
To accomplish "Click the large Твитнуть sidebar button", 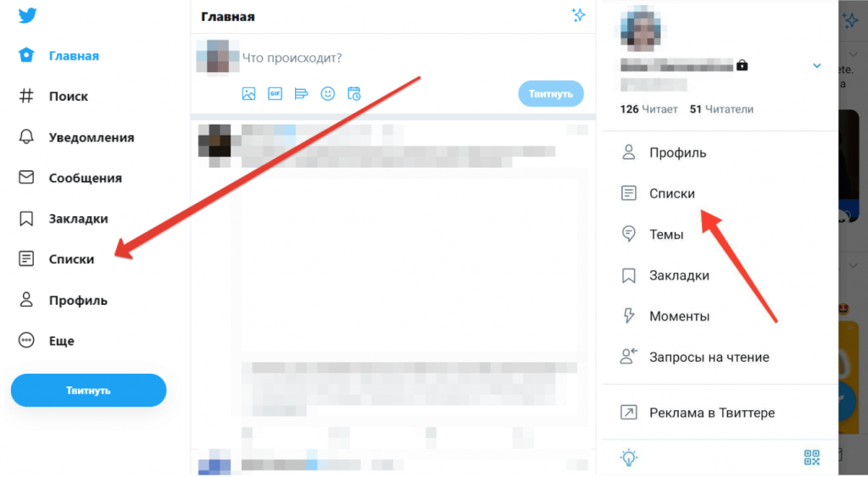I will [x=88, y=390].
